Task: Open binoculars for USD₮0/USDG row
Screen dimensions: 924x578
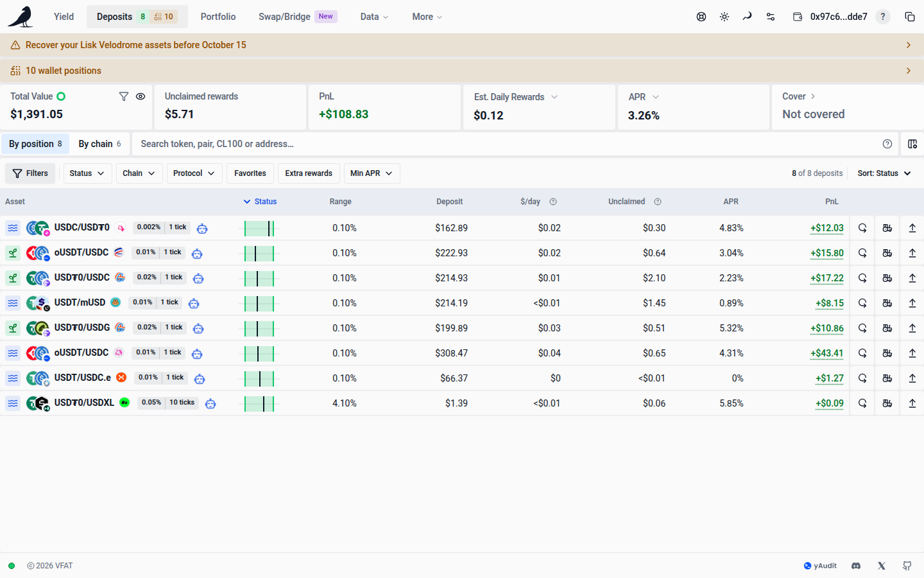Action: click(887, 328)
